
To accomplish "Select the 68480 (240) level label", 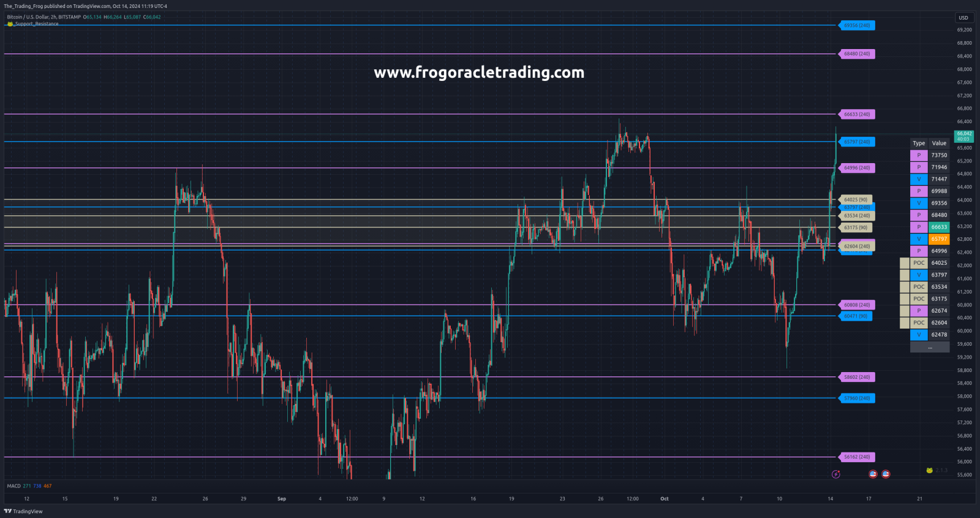I will [x=857, y=54].
